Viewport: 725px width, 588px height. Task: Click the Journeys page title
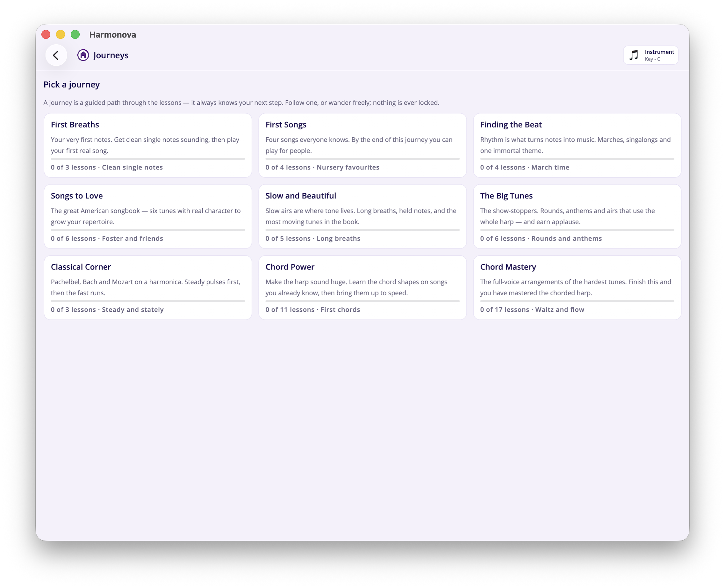click(x=111, y=55)
